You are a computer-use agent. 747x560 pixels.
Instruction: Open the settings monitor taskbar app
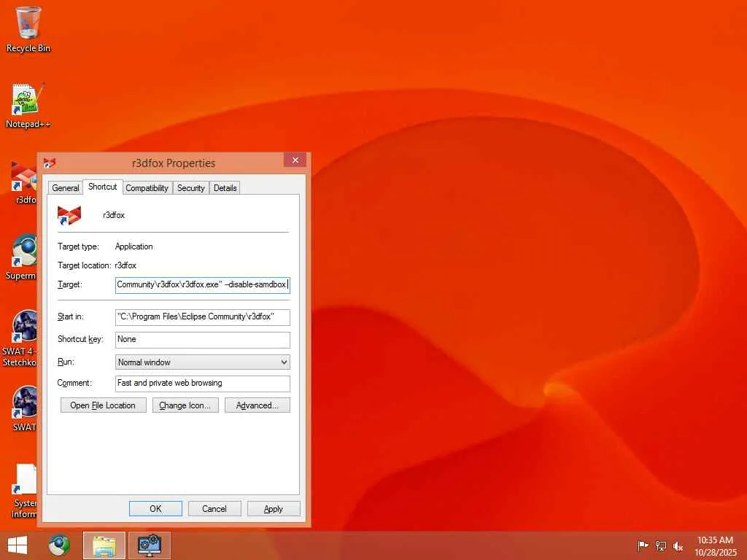[149, 545]
